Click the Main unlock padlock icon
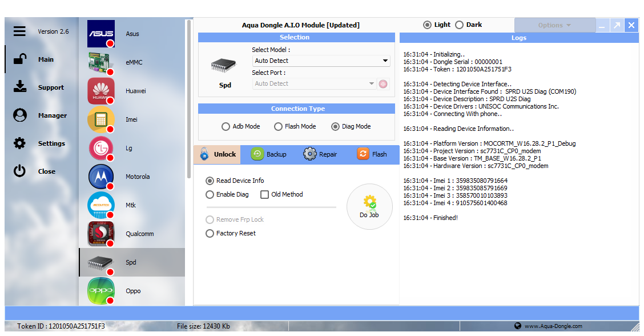 tap(20, 59)
